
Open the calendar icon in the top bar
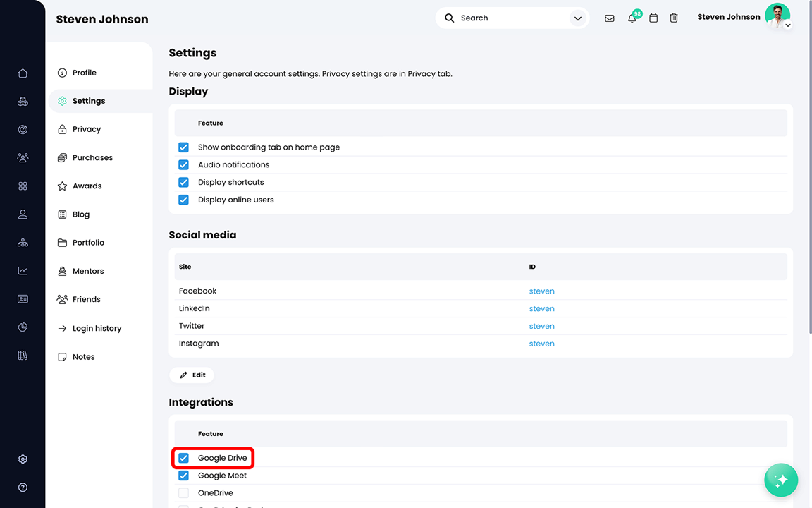[x=653, y=18]
